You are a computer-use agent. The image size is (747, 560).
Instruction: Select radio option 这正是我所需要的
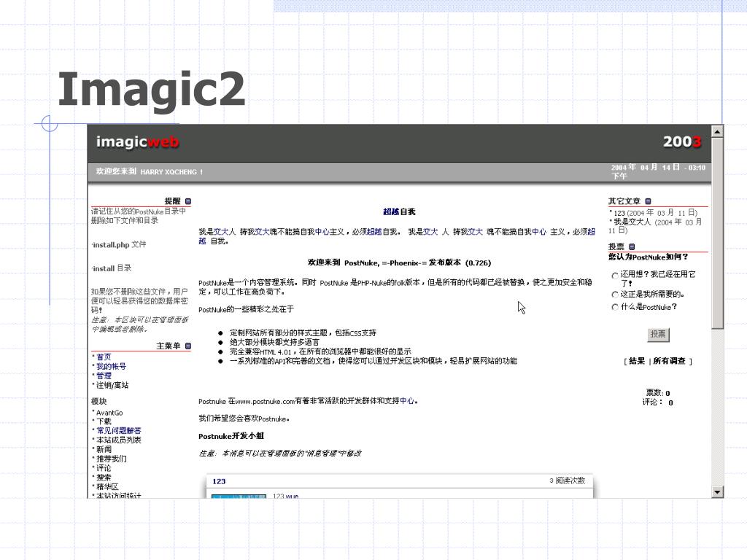click(614, 295)
